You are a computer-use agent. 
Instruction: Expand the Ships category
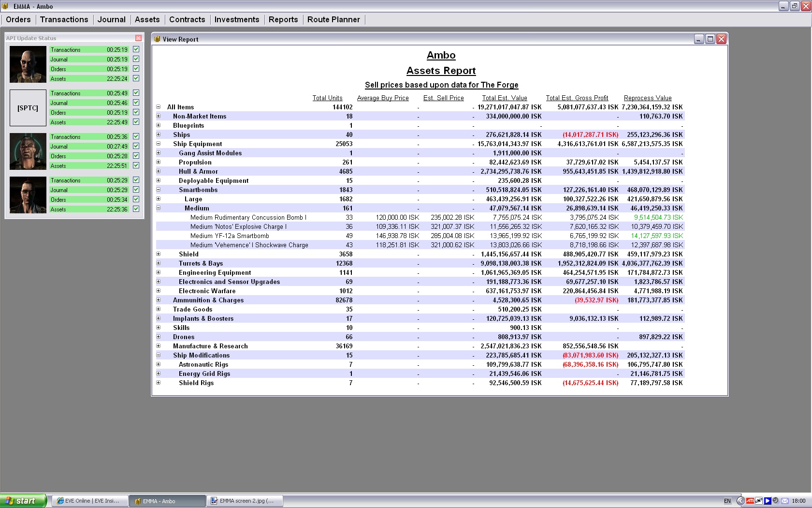pos(158,134)
